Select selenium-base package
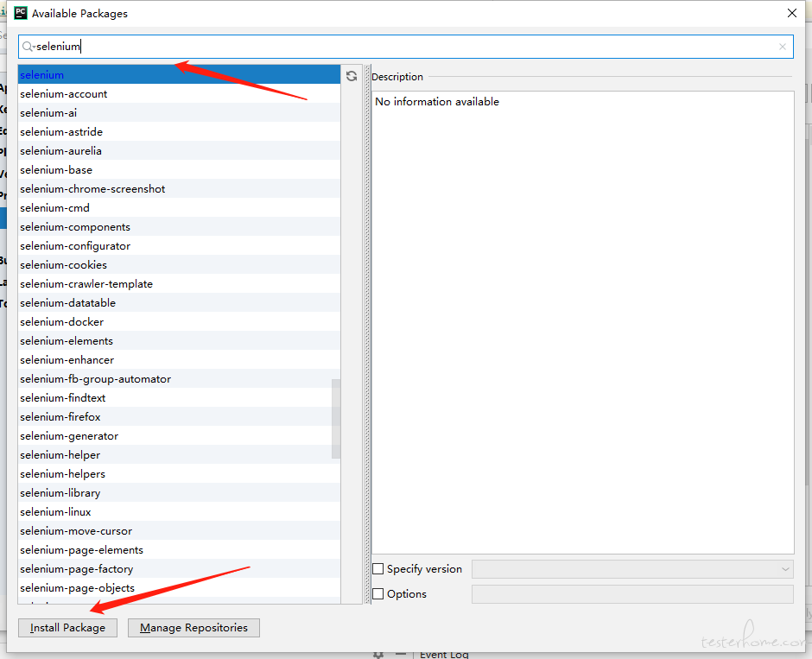 (179, 170)
